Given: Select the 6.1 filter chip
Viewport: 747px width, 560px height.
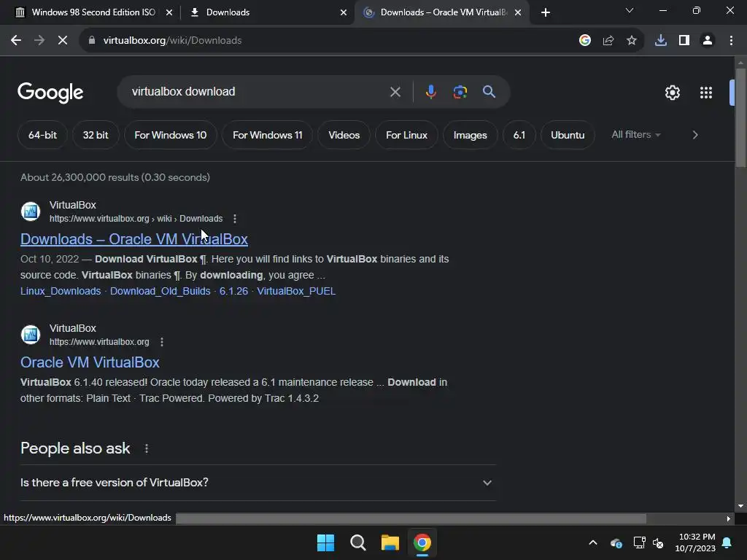Looking at the screenshot, I should tap(519, 135).
